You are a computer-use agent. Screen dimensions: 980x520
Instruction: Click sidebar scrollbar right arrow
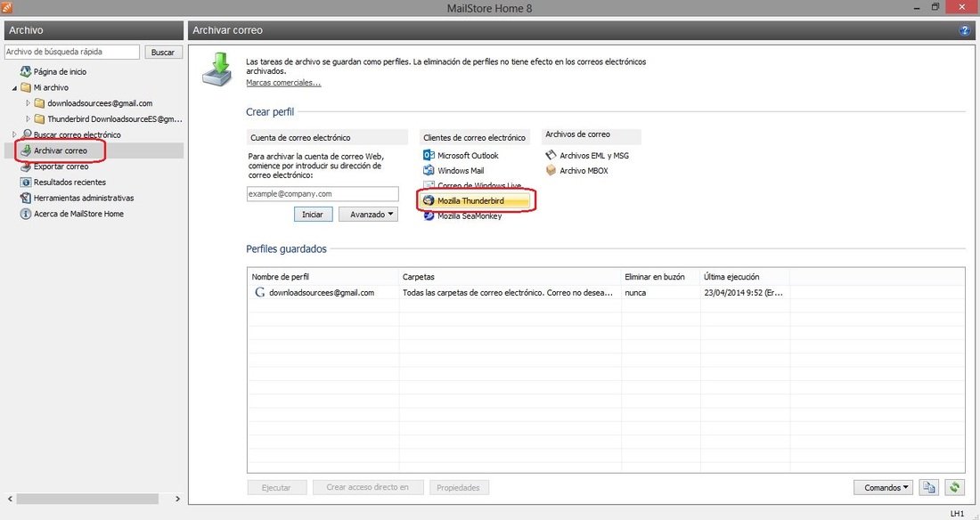177,499
